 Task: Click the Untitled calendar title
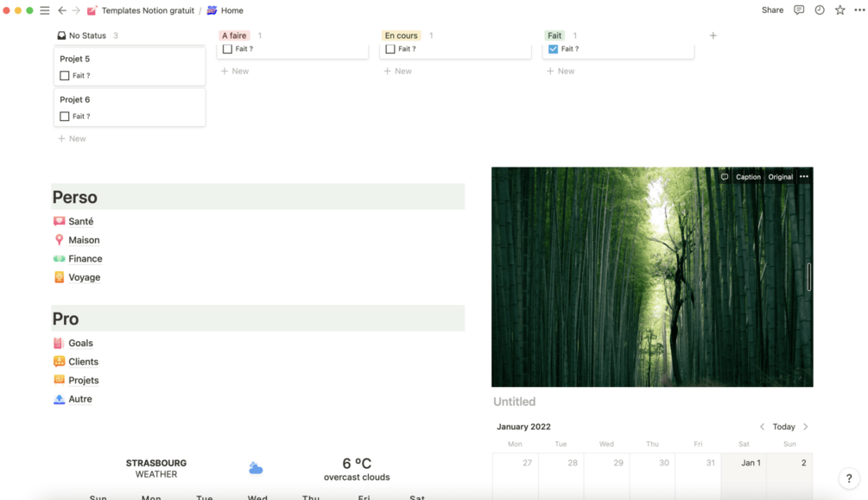coord(514,402)
